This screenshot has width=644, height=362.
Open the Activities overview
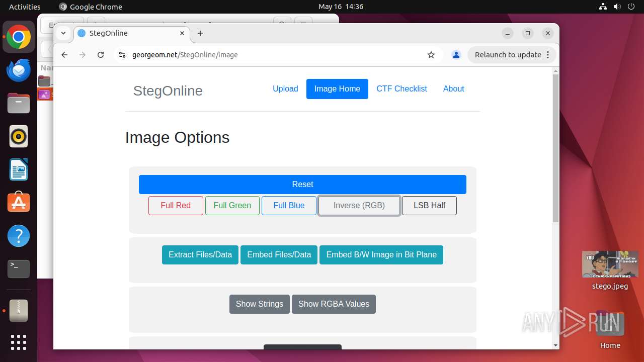tap(25, 7)
